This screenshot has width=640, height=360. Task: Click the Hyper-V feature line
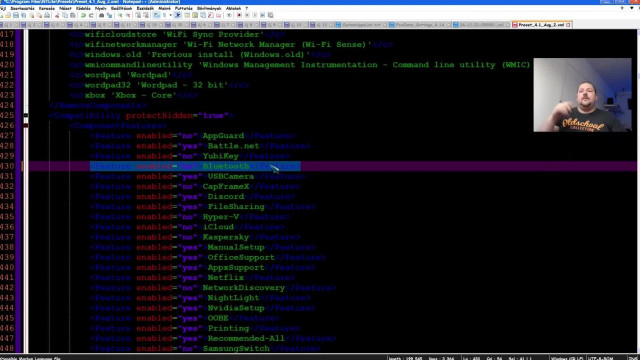pyautogui.click(x=190, y=217)
